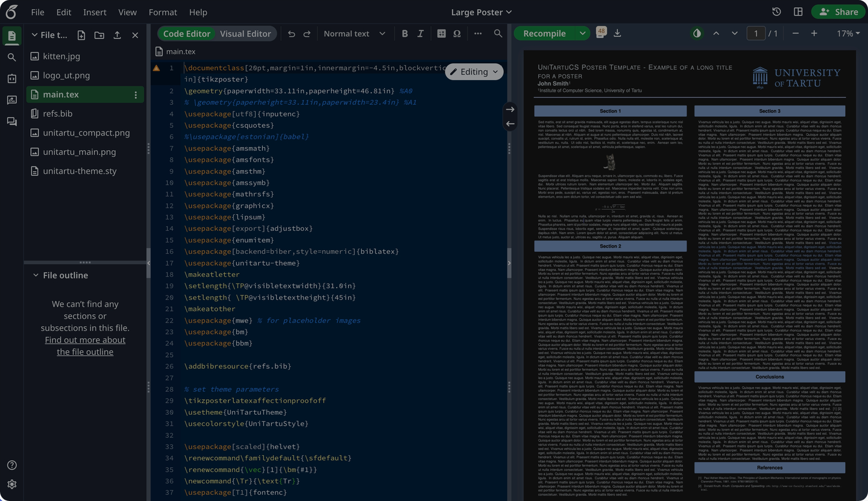868x501 pixels.
Task: Open the compile logs badge icon
Action: point(601,33)
